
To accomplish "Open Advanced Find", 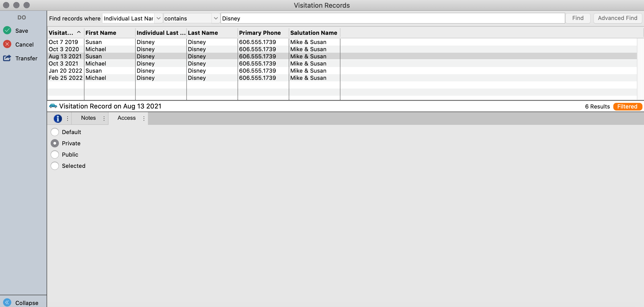I will point(617,18).
